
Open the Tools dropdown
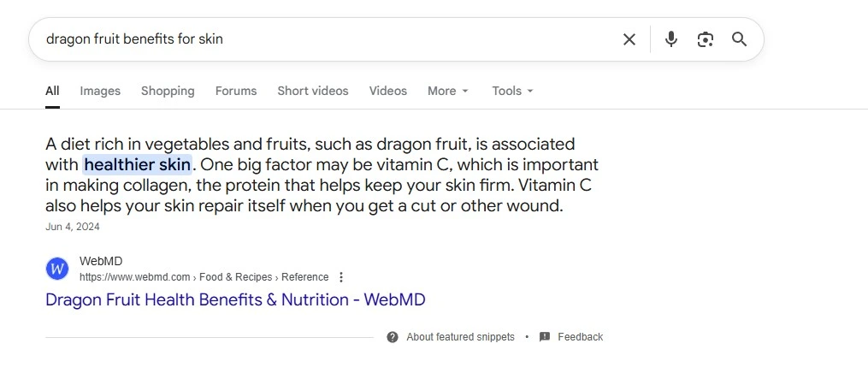512,91
